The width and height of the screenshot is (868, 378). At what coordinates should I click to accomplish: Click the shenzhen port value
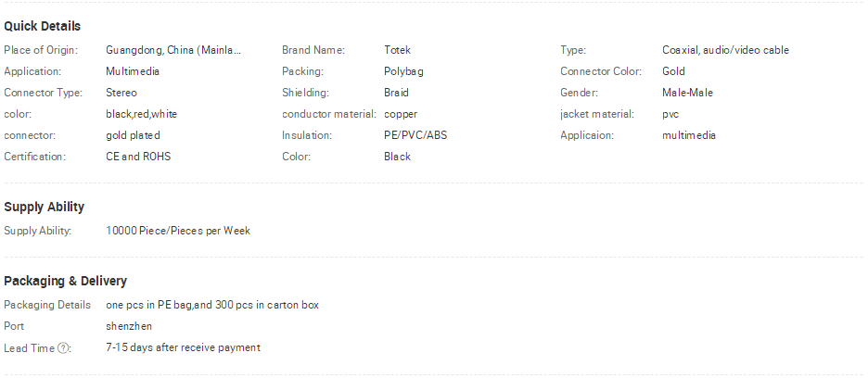click(128, 326)
